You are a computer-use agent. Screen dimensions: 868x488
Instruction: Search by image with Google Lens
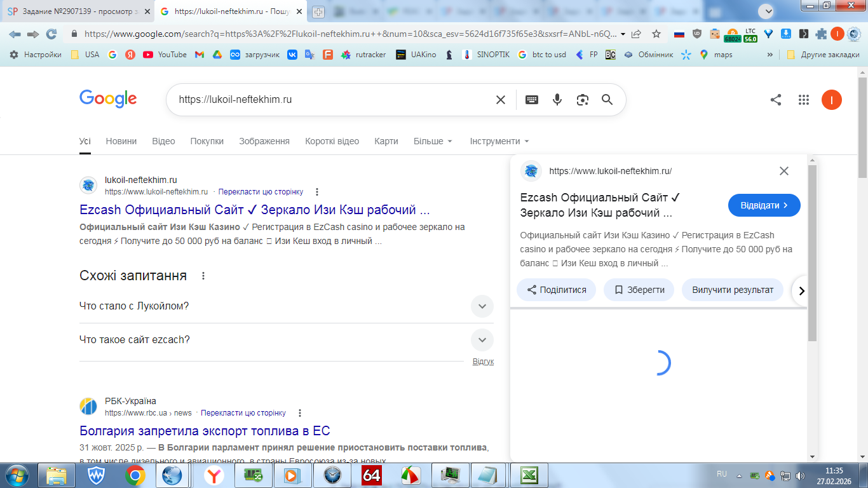coord(582,100)
